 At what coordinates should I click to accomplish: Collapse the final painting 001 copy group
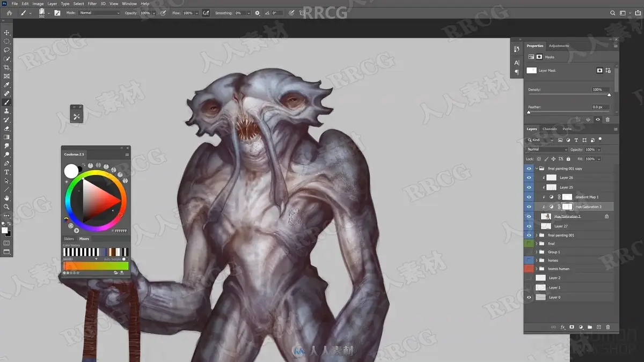536,168
